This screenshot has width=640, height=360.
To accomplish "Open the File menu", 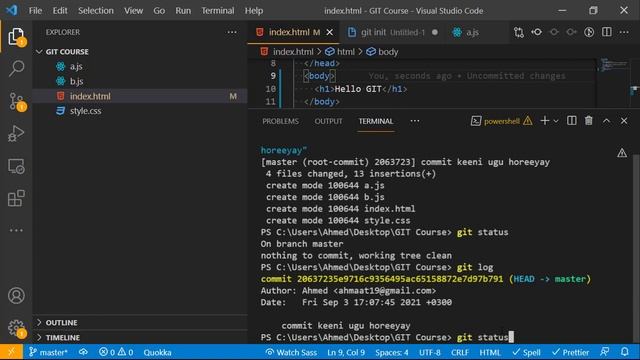I will pyautogui.click(x=35, y=11).
